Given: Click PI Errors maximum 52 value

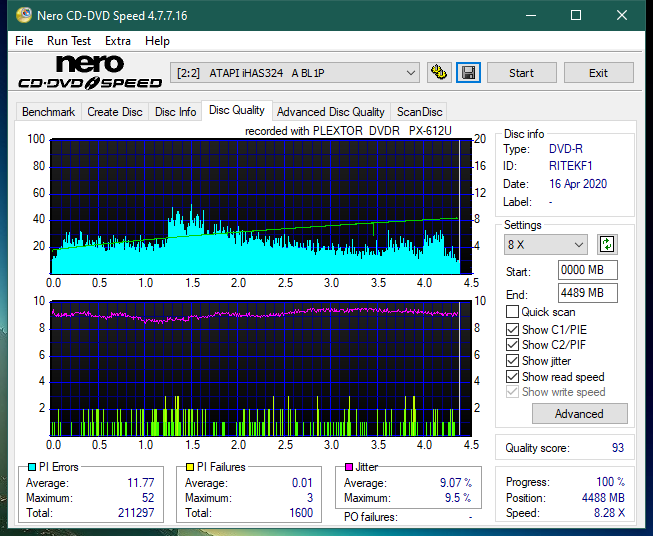Looking at the screenshot, I should click(x=148, y=498).
